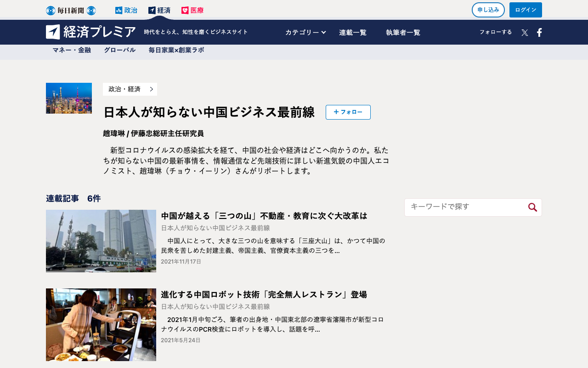Click the 経済プレミア site logo
588x368 pixels.
(x=91, y=32)
